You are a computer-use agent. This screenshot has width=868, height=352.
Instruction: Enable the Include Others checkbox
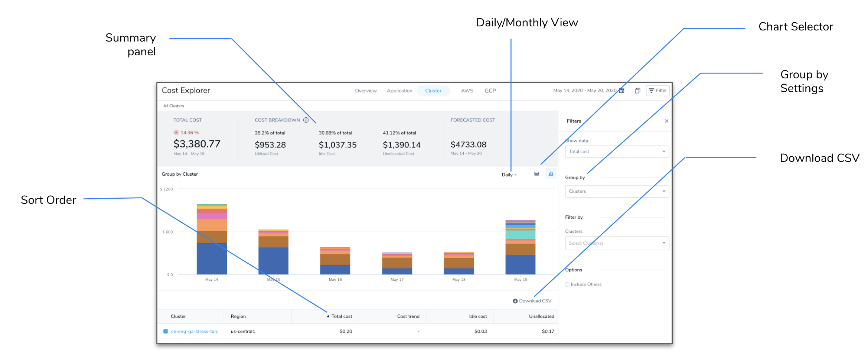click(567, 284)
